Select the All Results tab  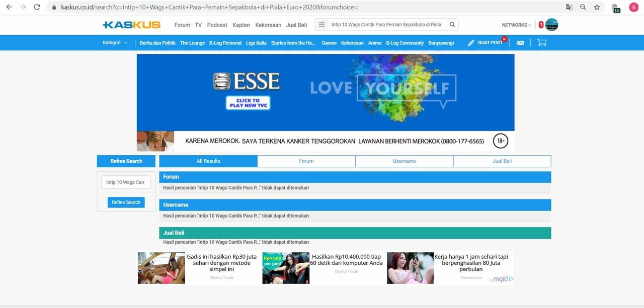coord(208,161)
